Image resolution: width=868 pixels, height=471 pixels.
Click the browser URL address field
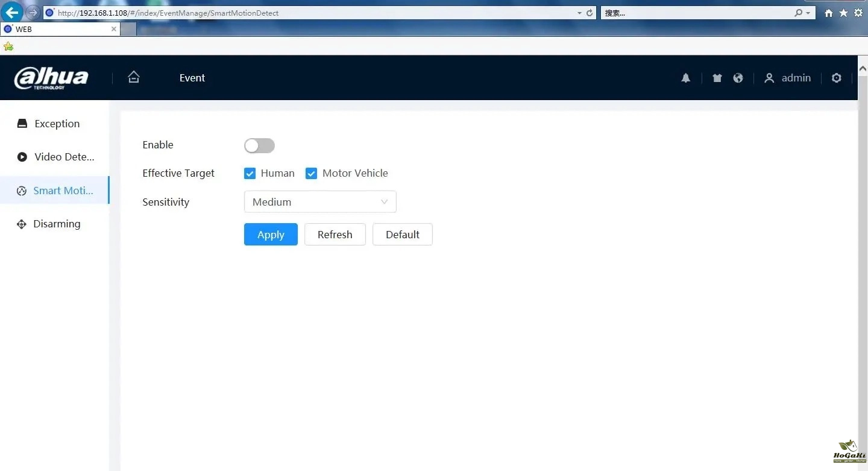pos(301,13)
